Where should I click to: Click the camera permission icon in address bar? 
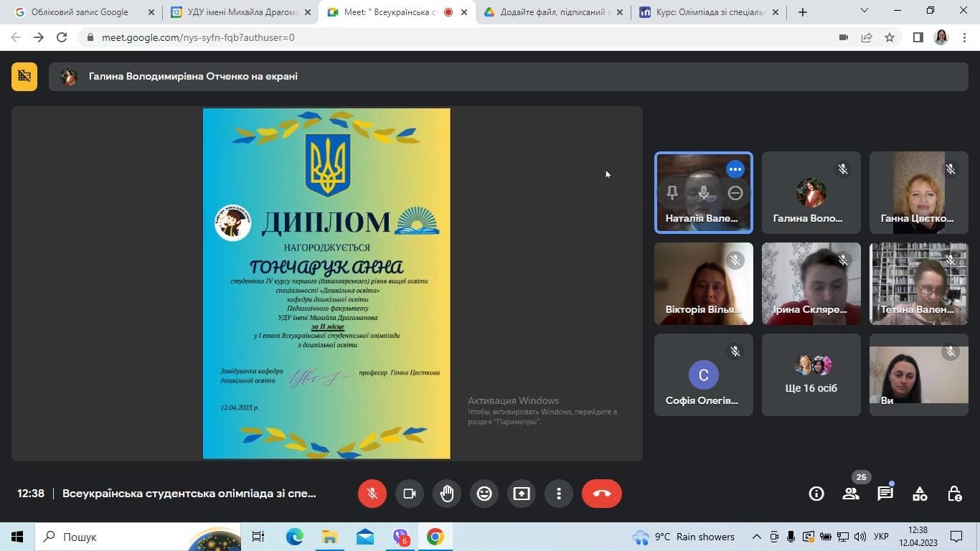click(x=844, y=37)
